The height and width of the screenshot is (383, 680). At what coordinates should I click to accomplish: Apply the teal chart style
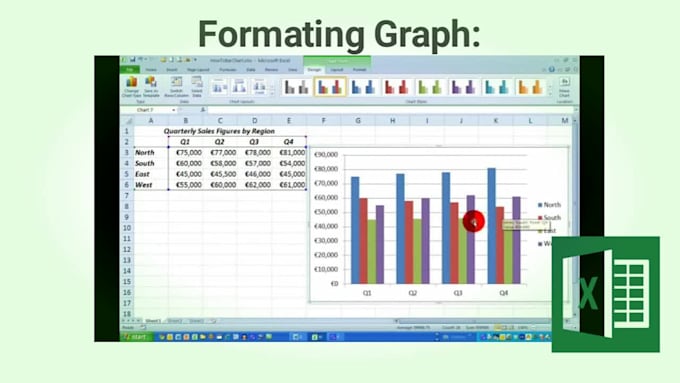pos(497,87)
